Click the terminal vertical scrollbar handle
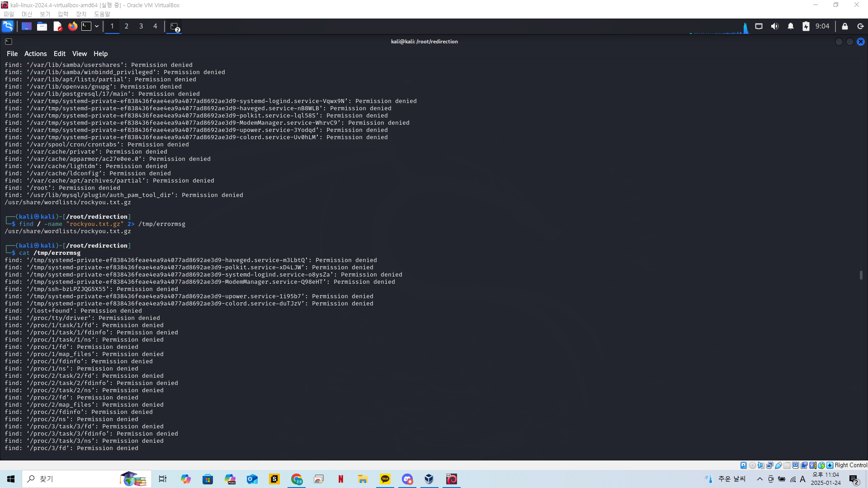 (x=861, y=275)
